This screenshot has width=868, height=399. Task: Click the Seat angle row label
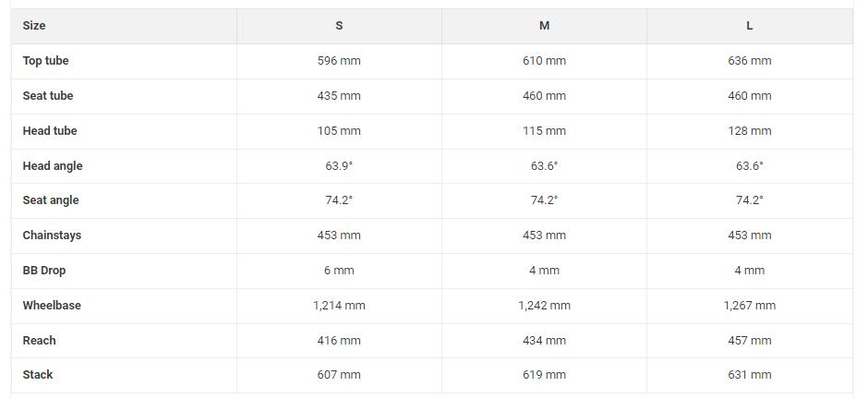pos(51,200)
